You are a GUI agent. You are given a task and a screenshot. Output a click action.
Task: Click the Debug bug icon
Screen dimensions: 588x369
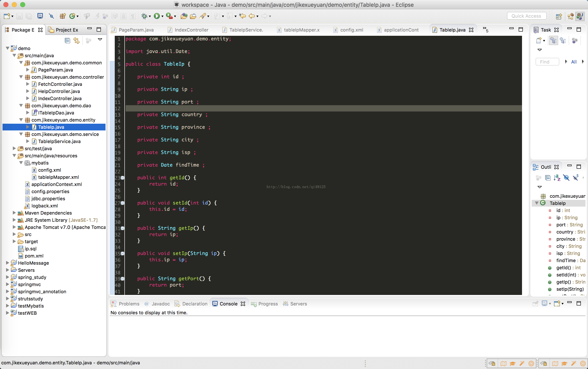[x=144, y=16]
